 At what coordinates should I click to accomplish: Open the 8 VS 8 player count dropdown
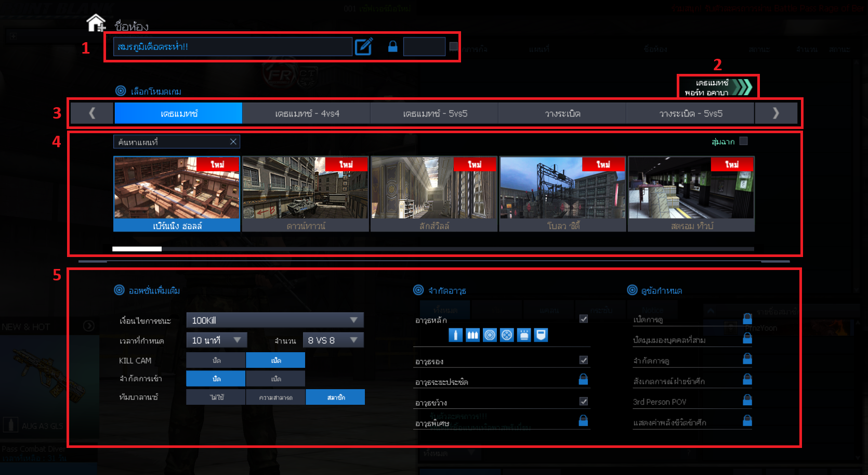(333, 340)
